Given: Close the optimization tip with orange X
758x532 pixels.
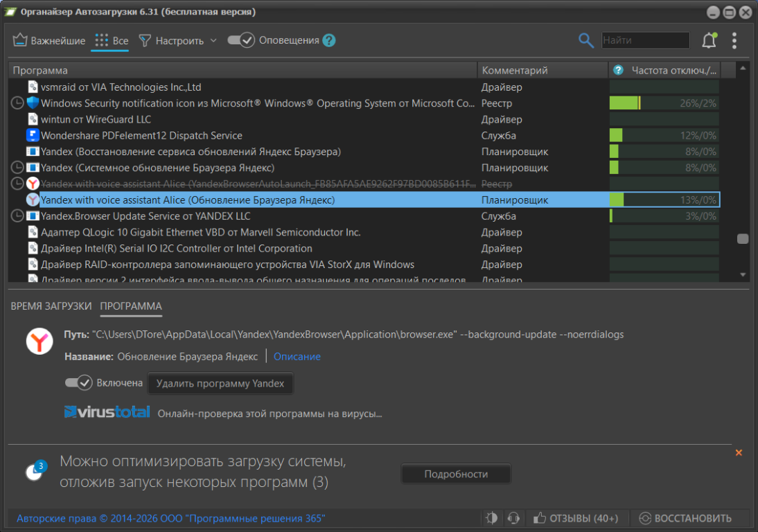Looking at the screenshot, I should [x=739, y=452].
